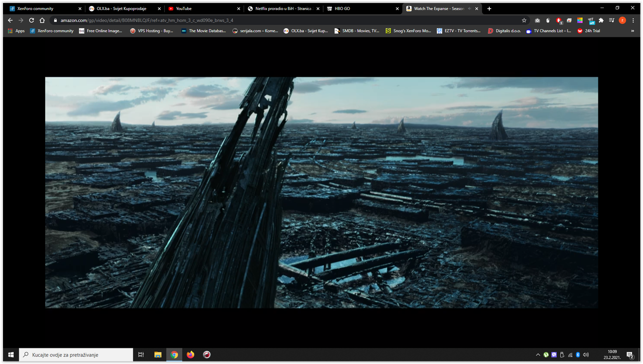This screenshot has width=643, height=364.
Task: Open Chrome's three-dot menu
Action: click(633, 20)
